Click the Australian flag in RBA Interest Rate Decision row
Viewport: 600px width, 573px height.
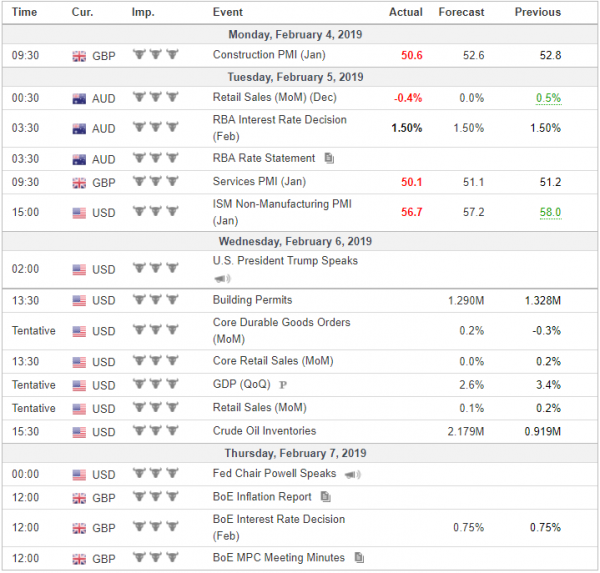click(x=79, y=129)
